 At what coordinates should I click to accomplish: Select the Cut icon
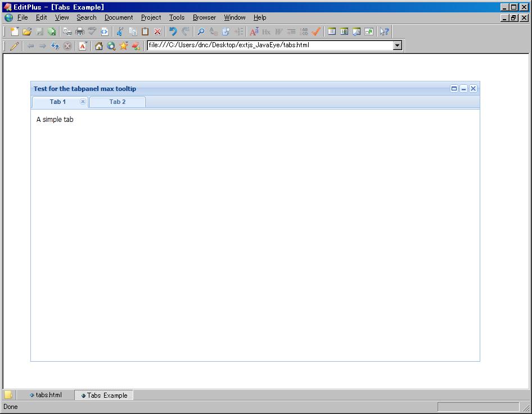coord(121,31)
